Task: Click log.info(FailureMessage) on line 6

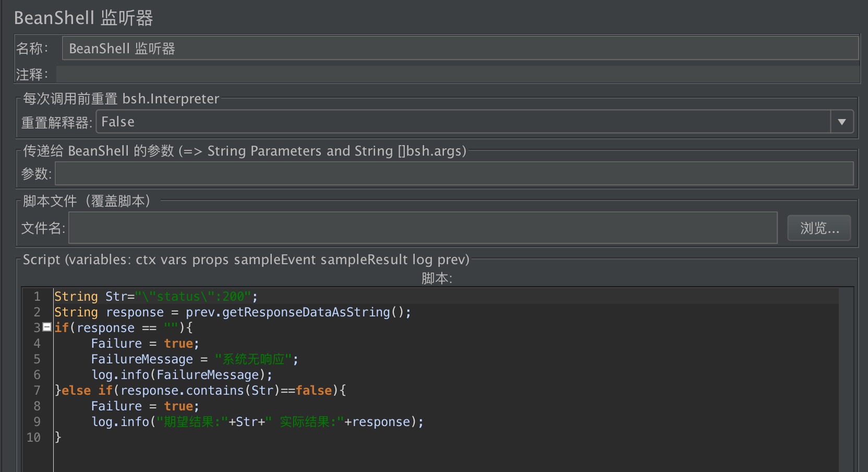Action: point(182,375)
